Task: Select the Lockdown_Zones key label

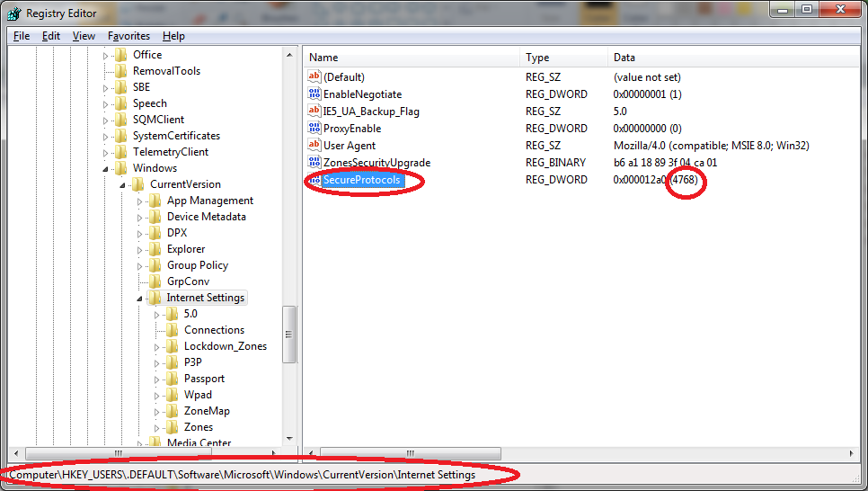Action: coord(226,346)
